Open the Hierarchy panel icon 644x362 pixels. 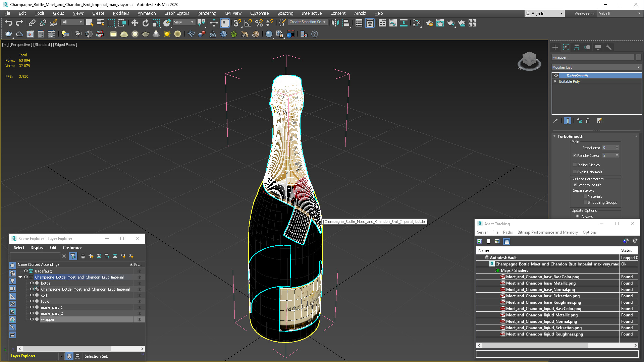click(x=577, y=47)
